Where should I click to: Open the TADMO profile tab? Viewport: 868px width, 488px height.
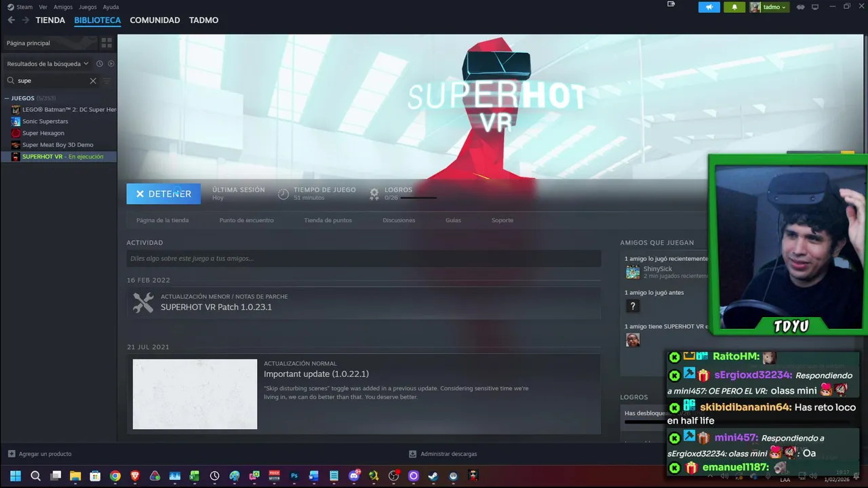coord(203,20)
